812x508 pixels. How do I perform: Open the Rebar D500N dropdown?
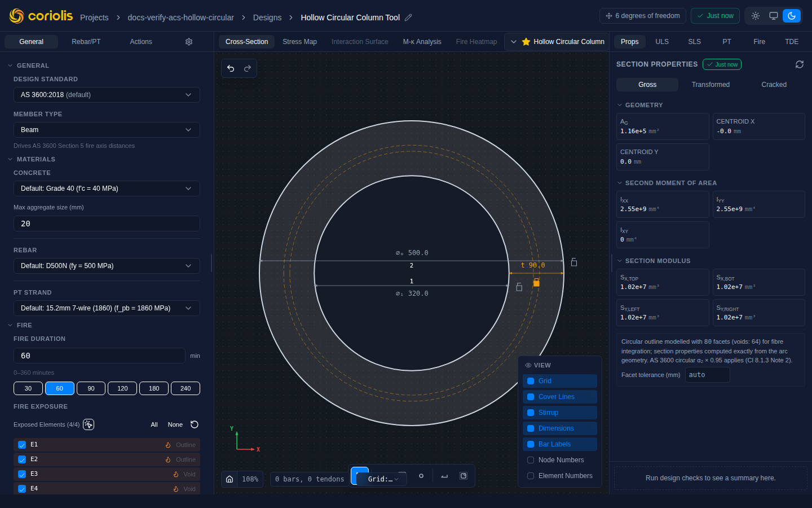pyautogui.click(x=107, y=266)
